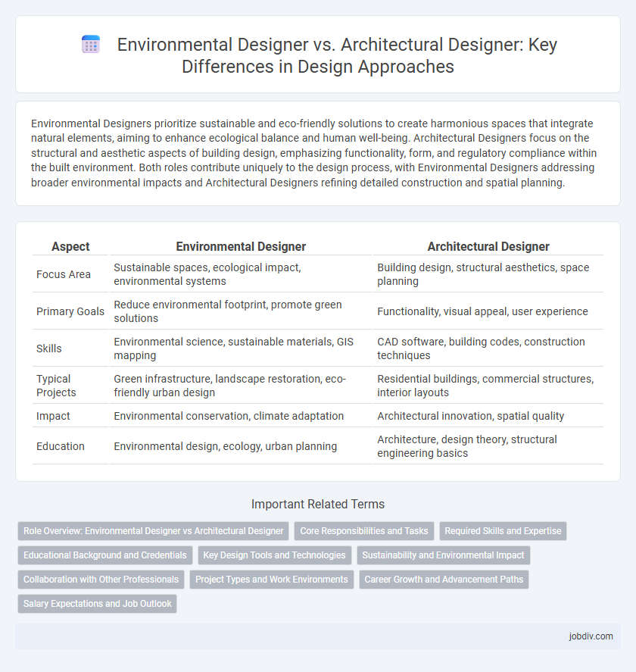Click cell 'Building design, structural aesthetics, space planning'
636x672 pixels.
pyautogui.click(x=488, y=274)
